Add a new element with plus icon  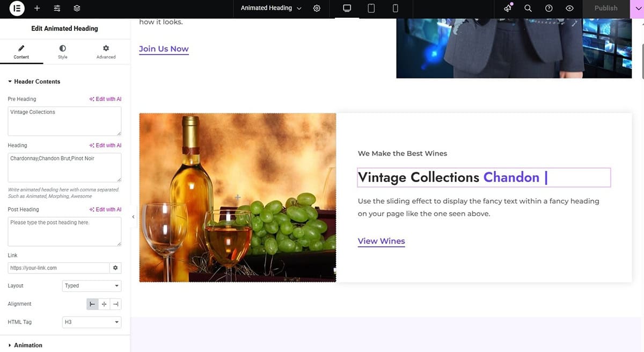point(37,8)
